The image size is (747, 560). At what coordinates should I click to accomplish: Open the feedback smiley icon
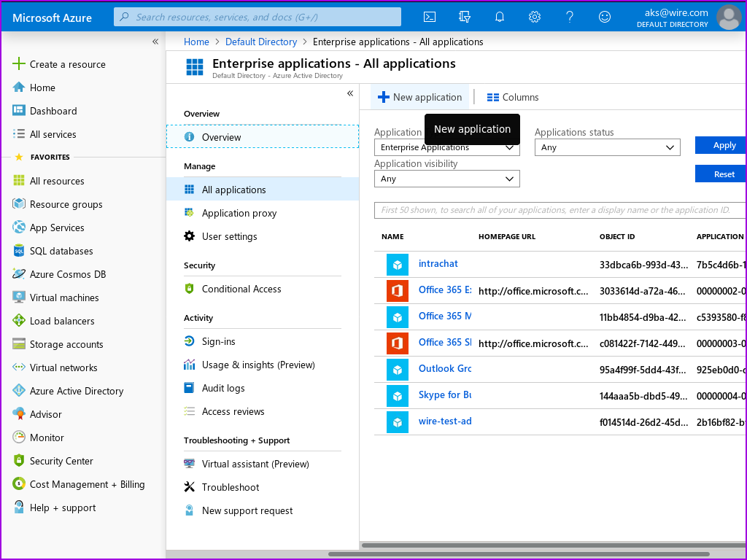pos(605,17)
